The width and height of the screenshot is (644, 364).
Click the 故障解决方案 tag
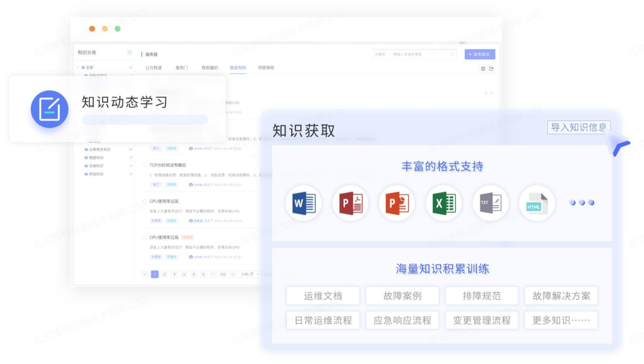pos(561,296)
